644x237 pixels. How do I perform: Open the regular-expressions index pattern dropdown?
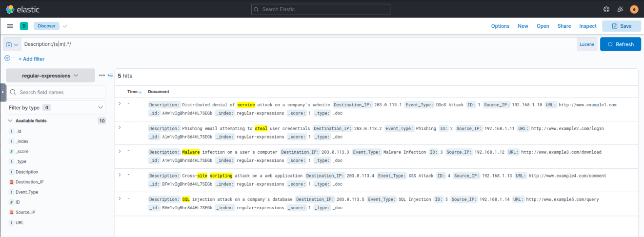(x=50, y=76)
